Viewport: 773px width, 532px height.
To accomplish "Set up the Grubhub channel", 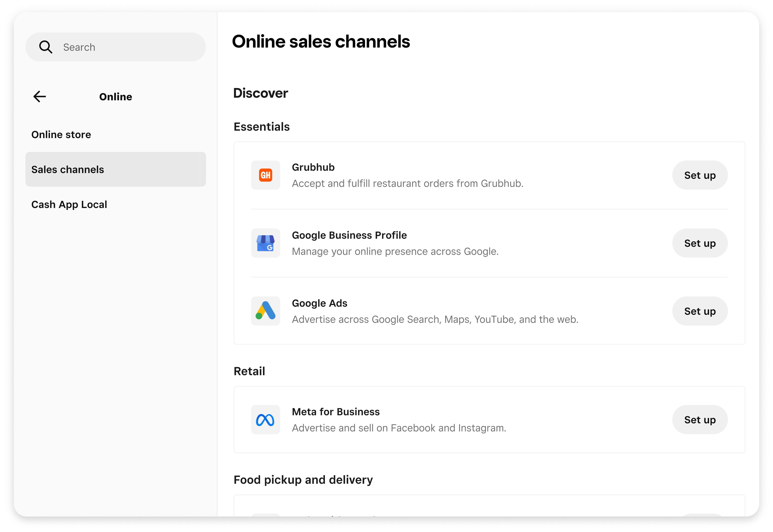I will coord(700,175).
